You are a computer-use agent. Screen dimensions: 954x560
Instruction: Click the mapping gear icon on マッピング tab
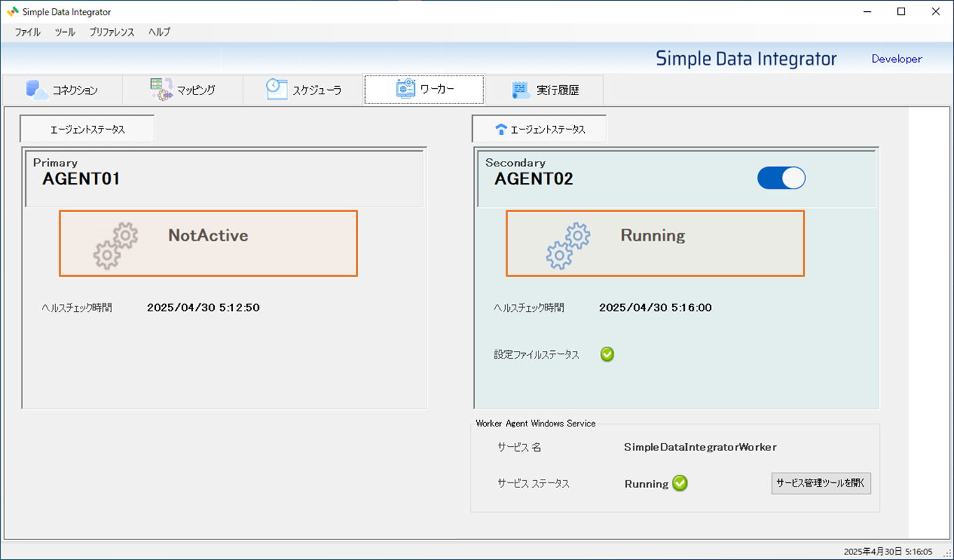[x=162, y=89]
